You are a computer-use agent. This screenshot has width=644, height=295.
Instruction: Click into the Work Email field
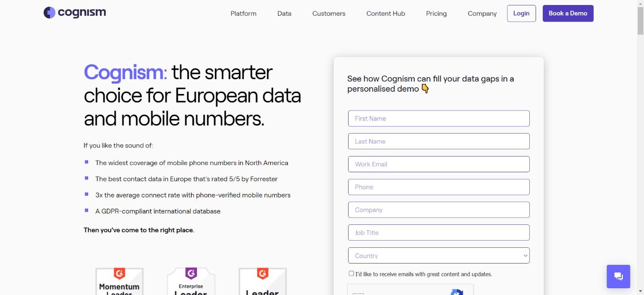point(438,164)
